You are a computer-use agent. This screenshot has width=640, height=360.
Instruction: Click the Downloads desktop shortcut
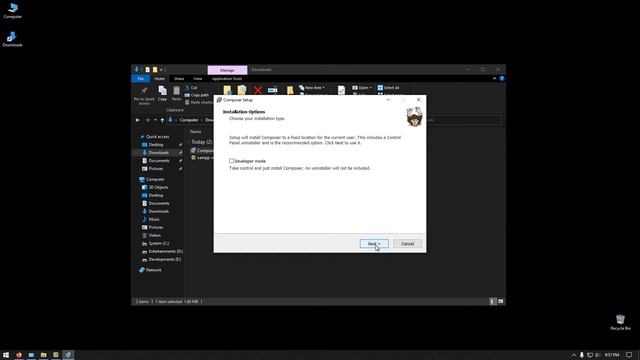pyautogui.click(x=12, y=39)
